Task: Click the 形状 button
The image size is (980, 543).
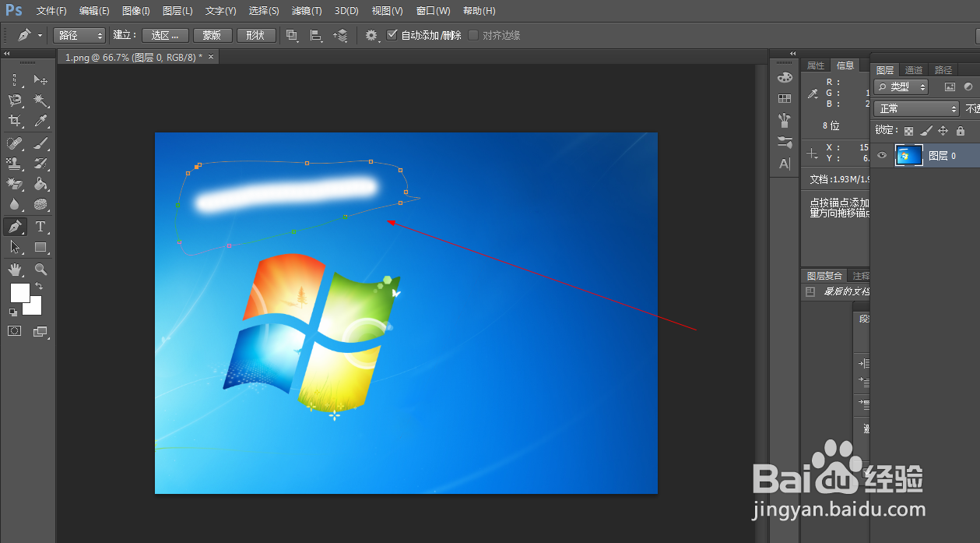Action: coord(255,35)
